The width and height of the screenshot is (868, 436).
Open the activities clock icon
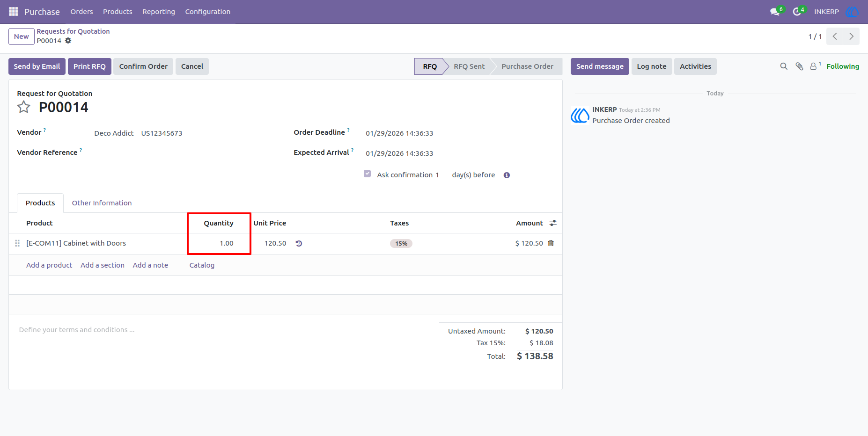(x=797, y=12)
